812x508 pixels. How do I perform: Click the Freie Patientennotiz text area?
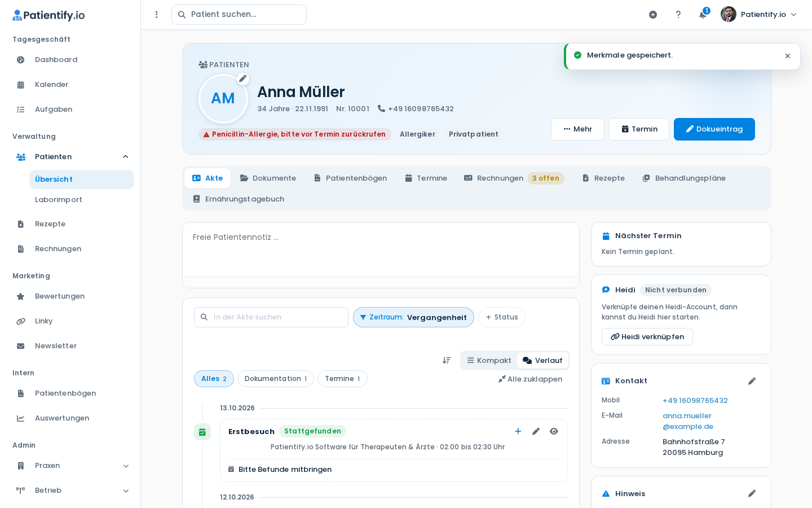(x=381, y=249)
